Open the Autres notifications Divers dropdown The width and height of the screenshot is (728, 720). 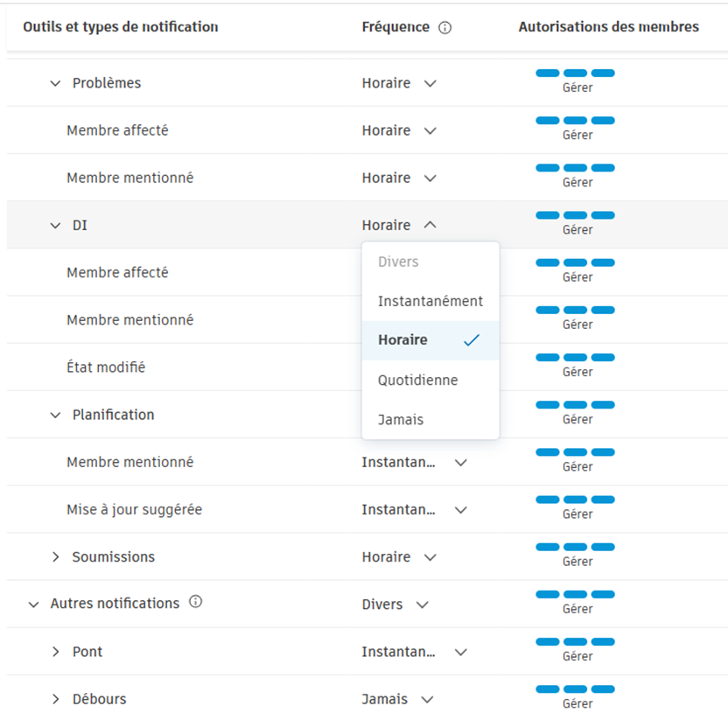395,604
